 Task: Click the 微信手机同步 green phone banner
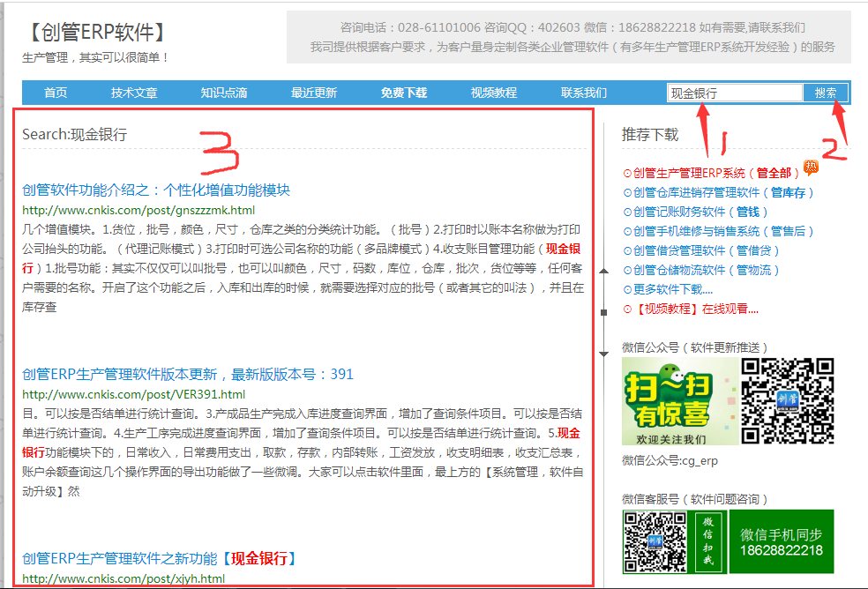(781, 541)
